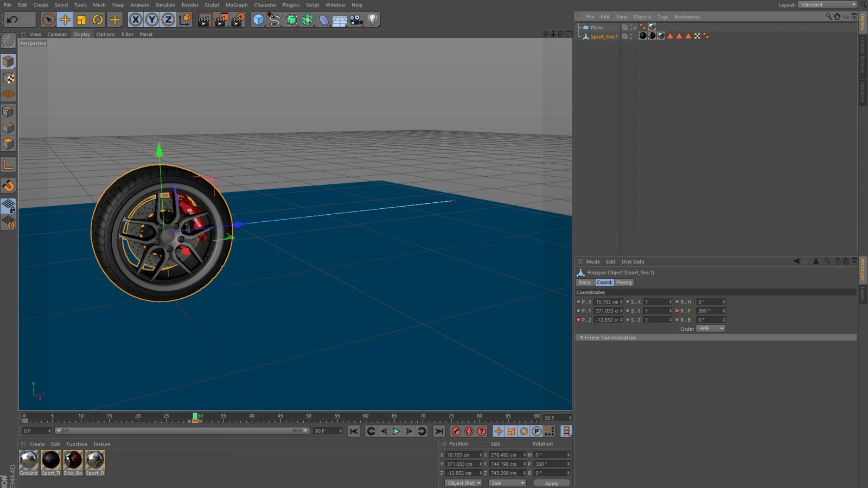Open the rotation Order HPB dropdown
The image size is (868, 488).
[711, 329]
